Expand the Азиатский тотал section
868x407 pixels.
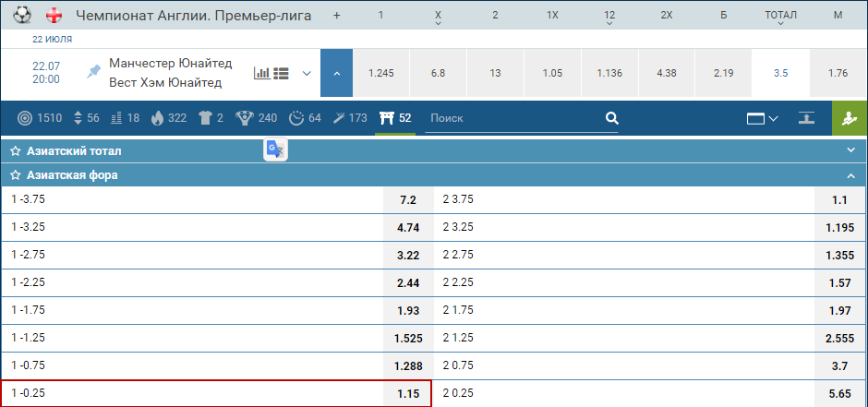850,150
